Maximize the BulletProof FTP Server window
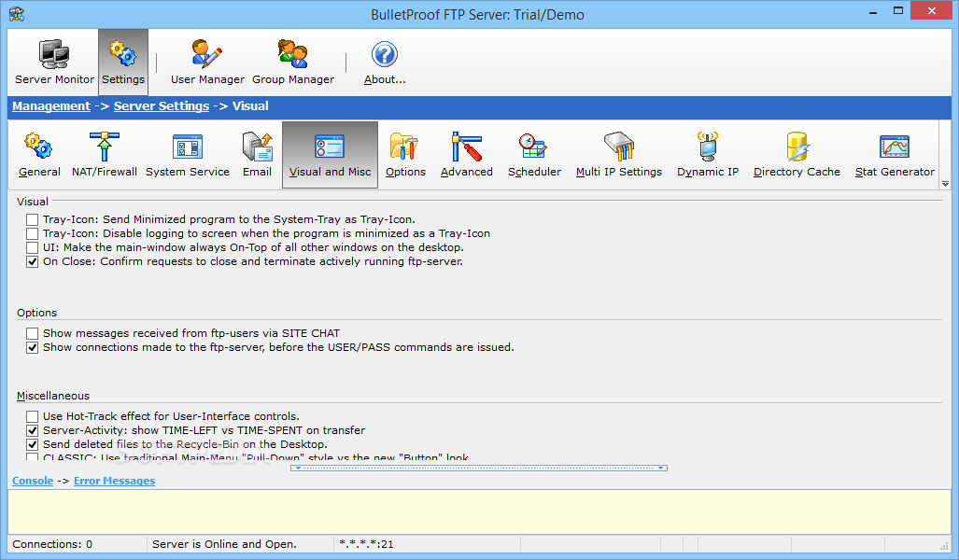Image resolution: width=959 pixels, height=560 pixels. click(x=898, y=10)
